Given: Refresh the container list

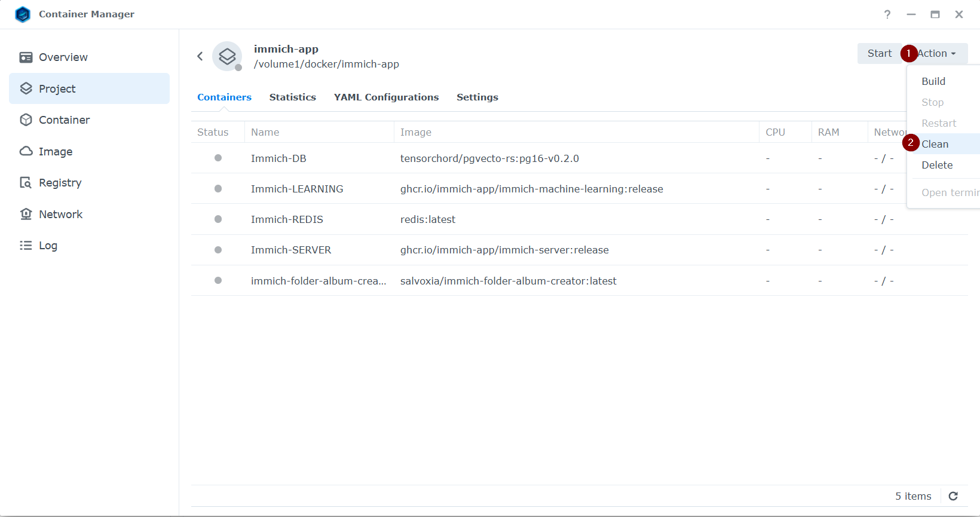Looking at the screenshot, I should coord(953,496).
